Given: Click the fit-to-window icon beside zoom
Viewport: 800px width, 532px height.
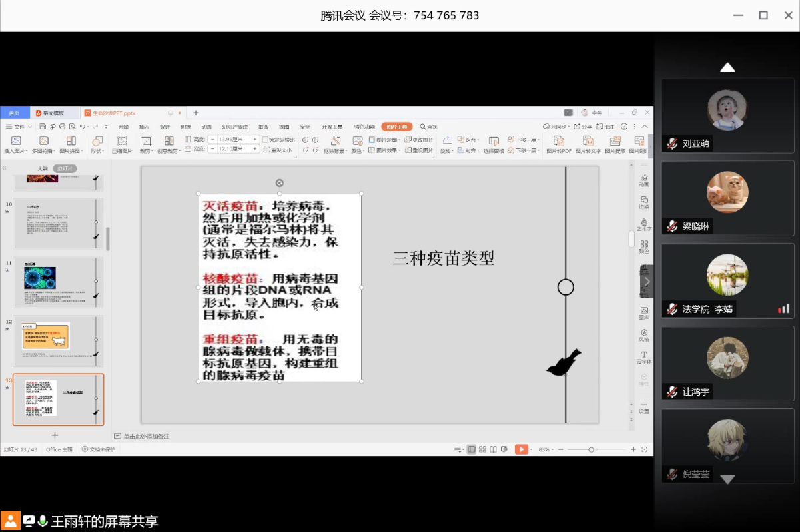Looking at the screenshot, I should (644, 449).
